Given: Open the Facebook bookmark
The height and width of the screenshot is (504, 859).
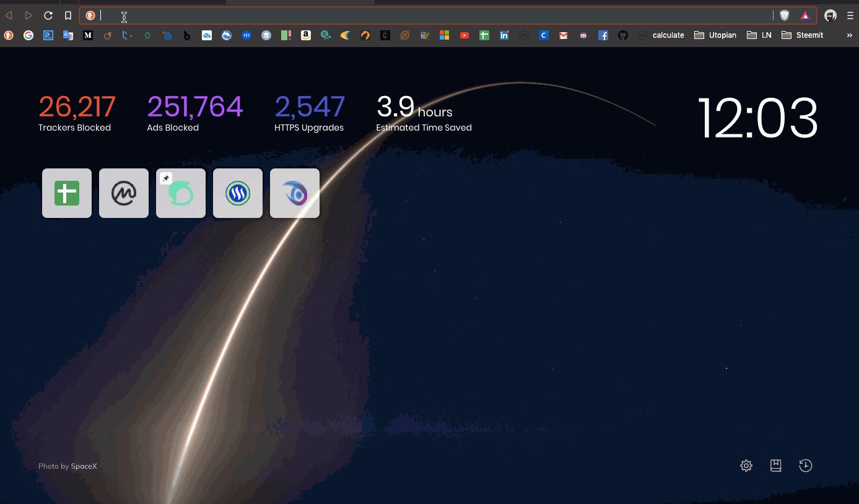Looking at the screenshot, I should point(603,35).
